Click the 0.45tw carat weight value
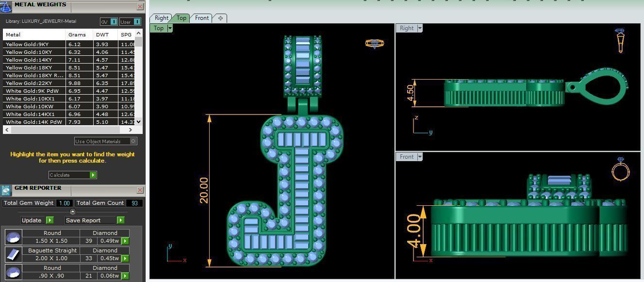644x282 pixels. pos(110,258)
